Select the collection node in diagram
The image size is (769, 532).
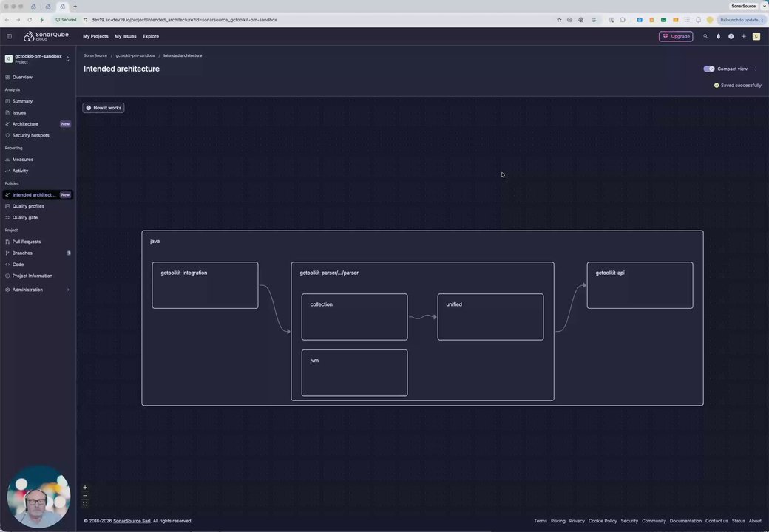coord(355,317)
